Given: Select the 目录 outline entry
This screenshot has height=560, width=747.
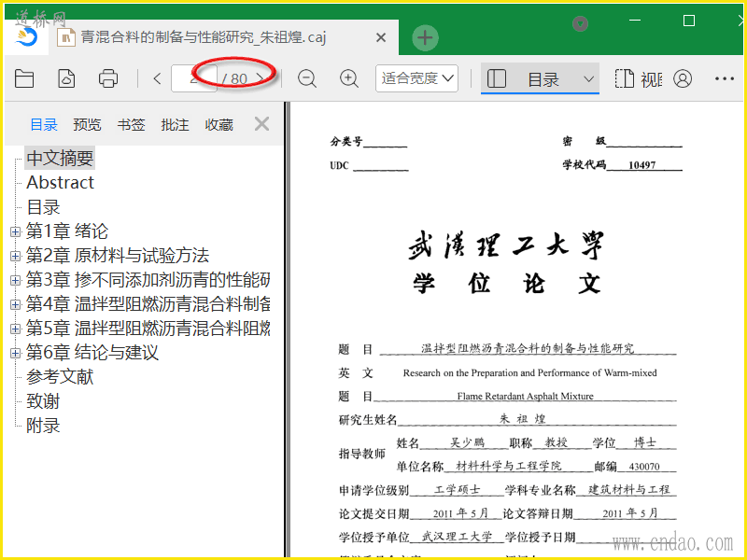Looking at the screenshot, I should click(x=43, y=207).
